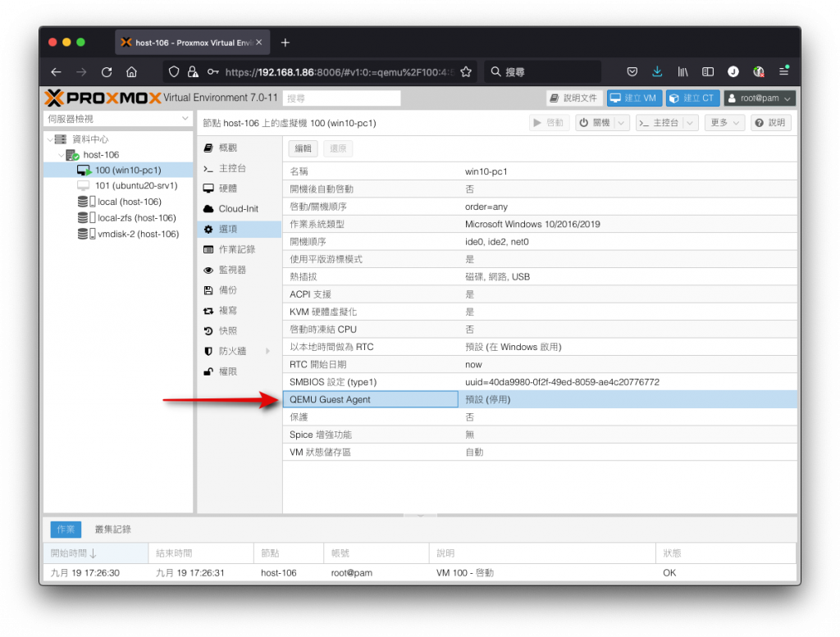Open the 主控台 console dropdown arrow
The image size is (840, 637).
(691, 123)
